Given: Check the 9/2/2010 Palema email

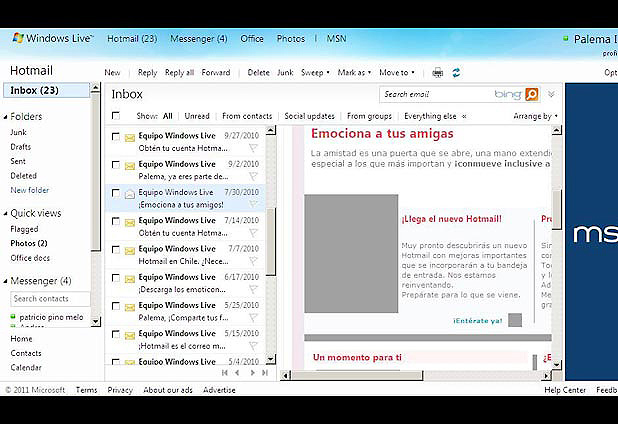Looking at the screenshot, I should [x=115, y=165].
